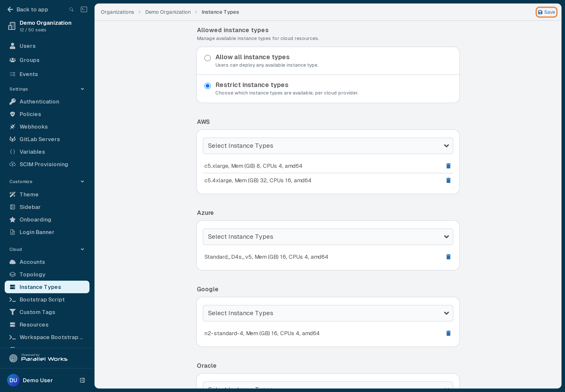Click the Back to app arrow
Viewport: 565px width, 392px height.
coord(10,9)
